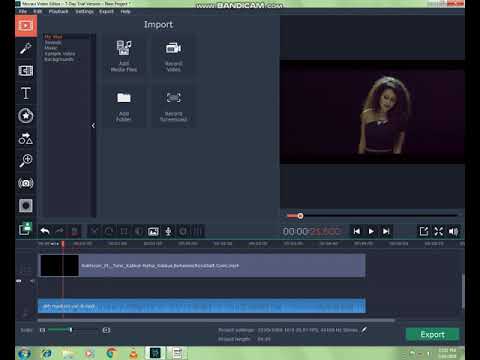Open Audio Properties equalizer icon
The height and width of the screenshot is (360, 480).
[x=198, y=231]
